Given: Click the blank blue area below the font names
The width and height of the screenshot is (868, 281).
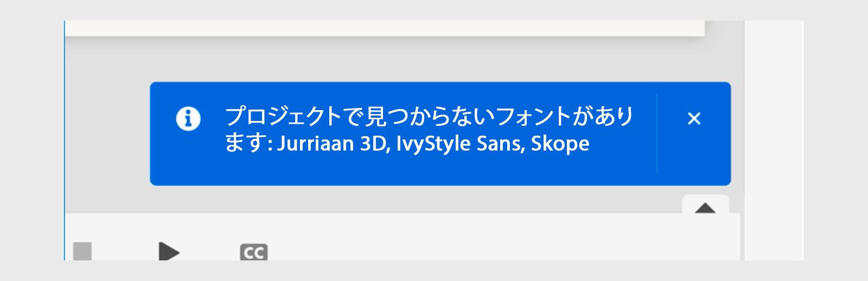Looking at the screenshot, I should [x=401, y=169].
